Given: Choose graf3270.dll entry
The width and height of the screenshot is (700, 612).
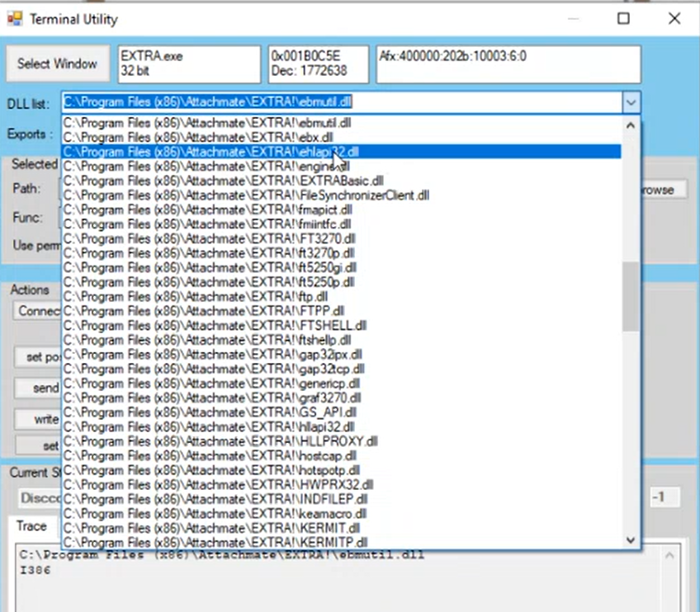Looking at the screenshot, I should (341, 398).
